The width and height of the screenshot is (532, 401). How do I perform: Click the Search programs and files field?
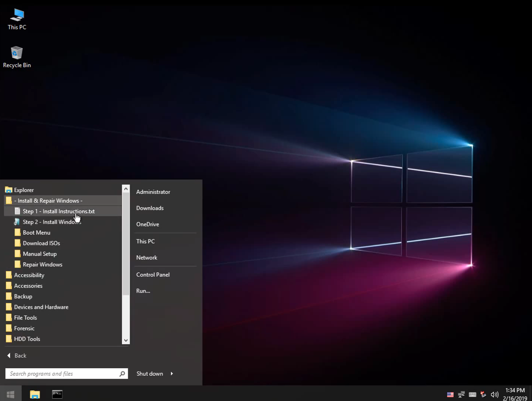(x=61, y=374)
